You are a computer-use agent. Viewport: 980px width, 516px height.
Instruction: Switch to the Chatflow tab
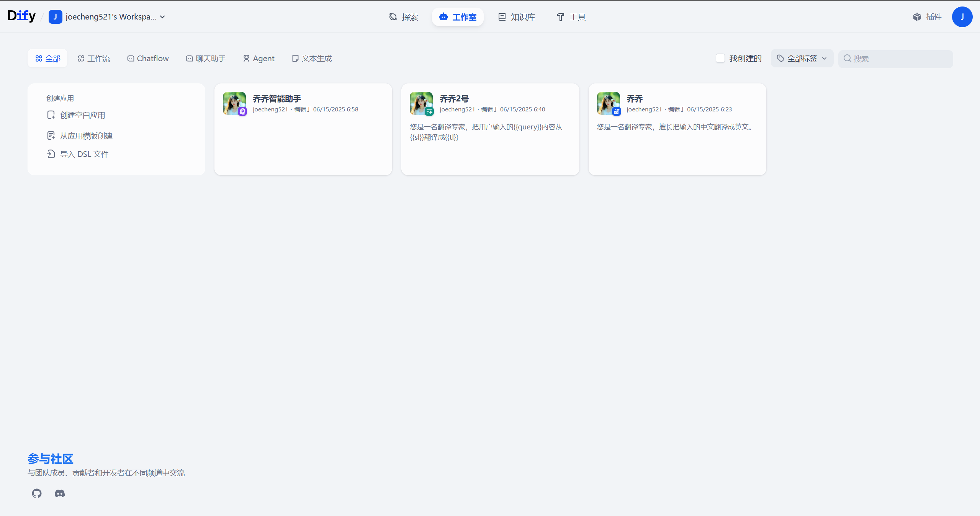148,59
